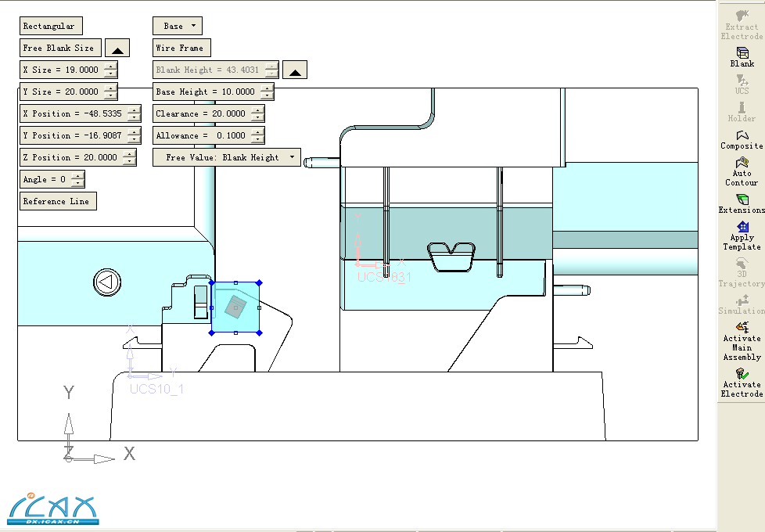The width and height of the screenshot is (765, 532).
Task: Click the UCS10_1 coordinate system label
Action: pyautogui.click(x=156, y=389)
